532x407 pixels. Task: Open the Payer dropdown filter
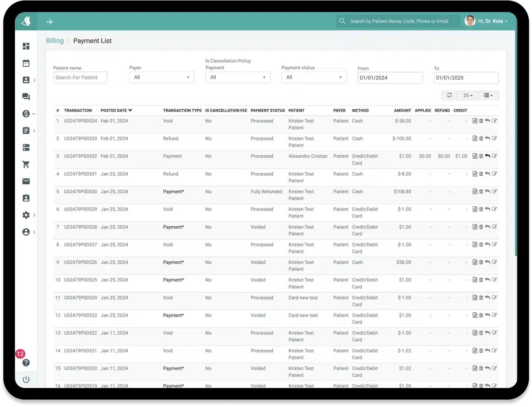(162, 77)
